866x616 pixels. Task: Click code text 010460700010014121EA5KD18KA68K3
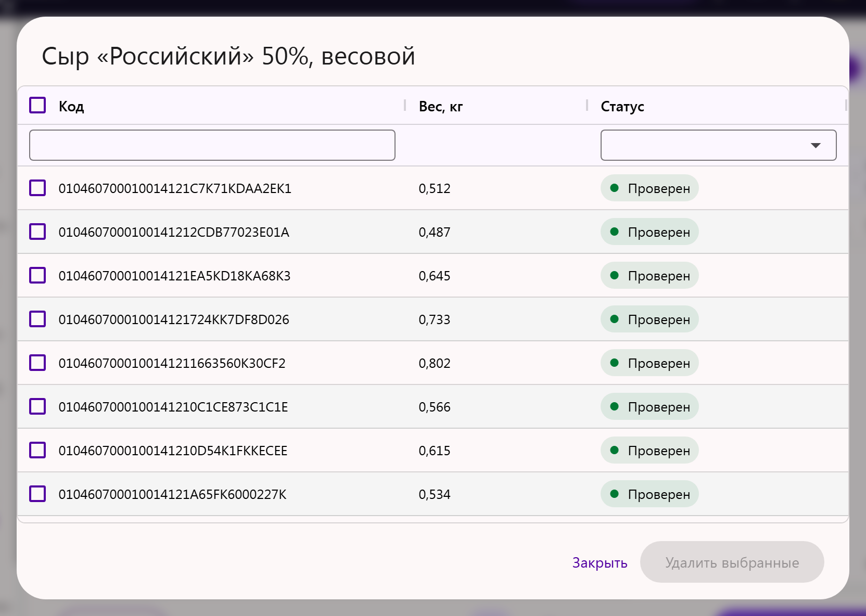pos(174,276)
